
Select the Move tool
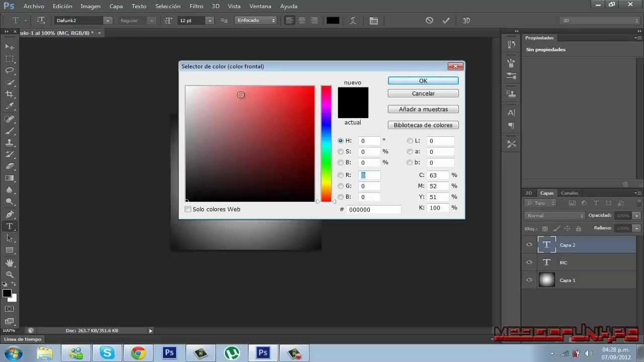tap(10, 47)
